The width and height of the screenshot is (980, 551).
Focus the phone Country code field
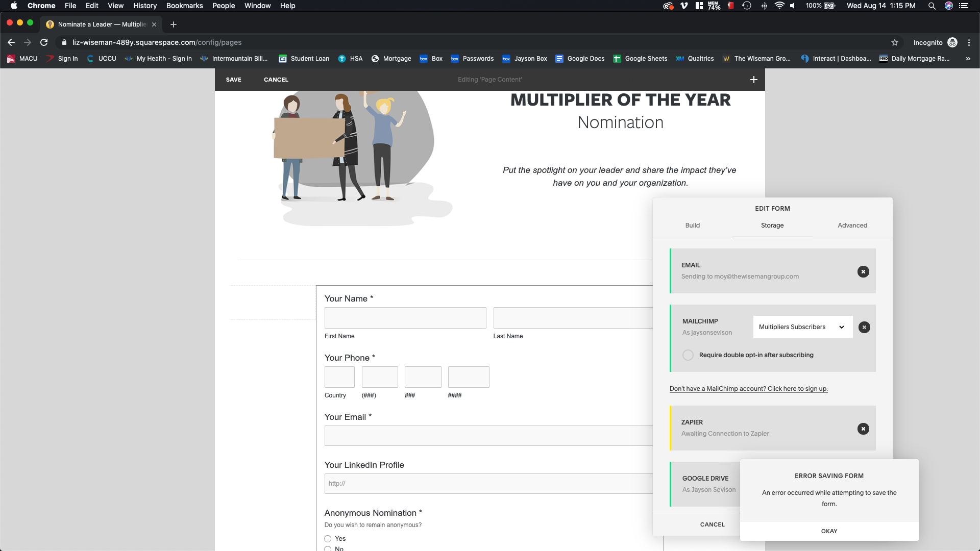point(339,377)
